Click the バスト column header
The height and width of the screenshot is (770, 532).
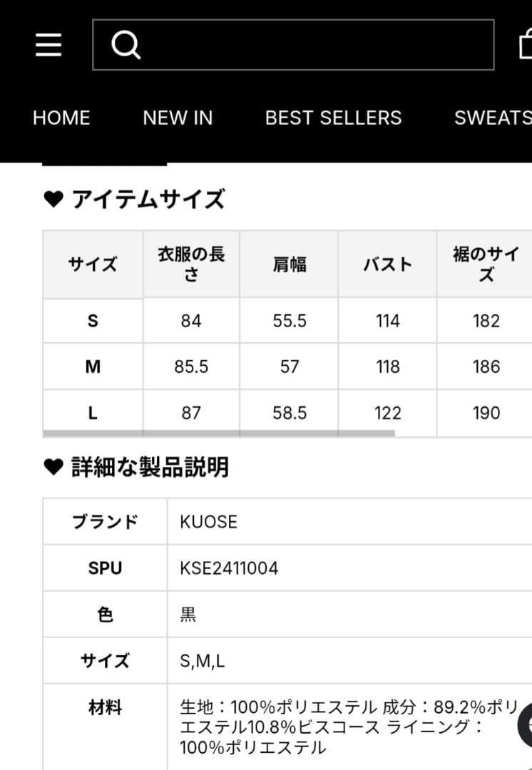pyautogui.click(x=387, y=264)
